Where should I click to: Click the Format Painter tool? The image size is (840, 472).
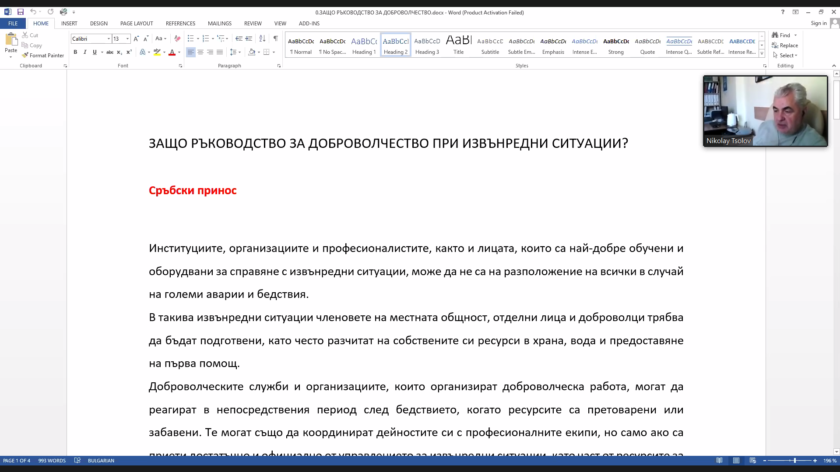click(x=43, y=55)
